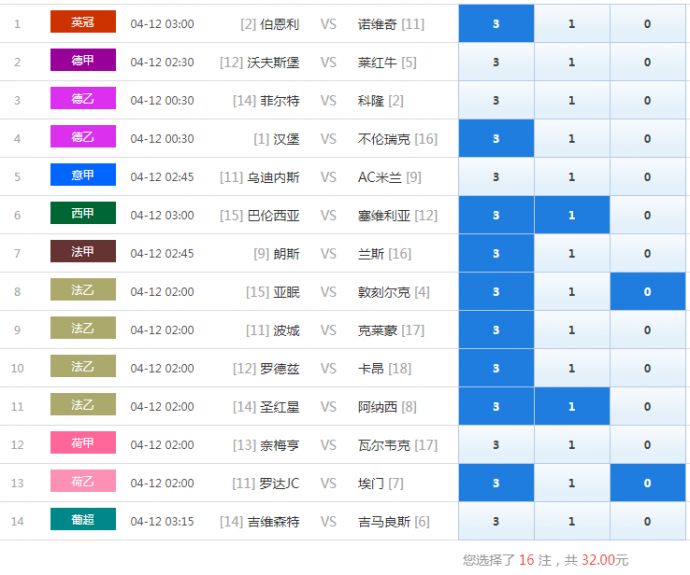This screenshot has width=690, height=575.
Task: Deselect 3 for 亚眠 vs 敦刻尔克
Action: [x=496, y=292]
